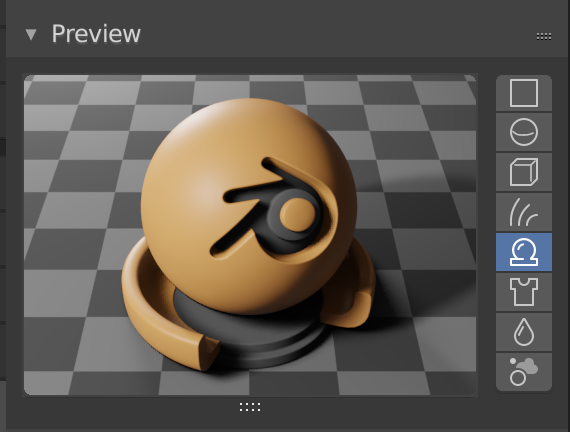570x432 pixels.
Task: Select the Flat plane preview shape
Action: click(524, 93)
